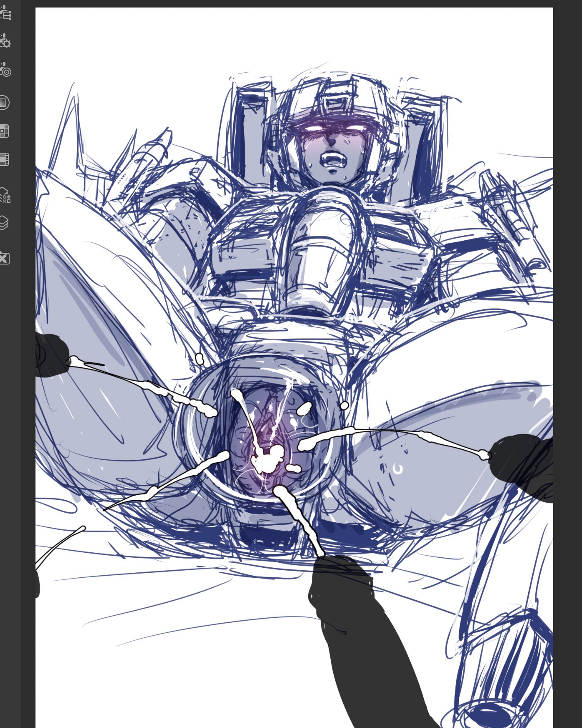Open the Material palette folder icon
Viewport: 582px width, 728px height.
coord(4,258)
